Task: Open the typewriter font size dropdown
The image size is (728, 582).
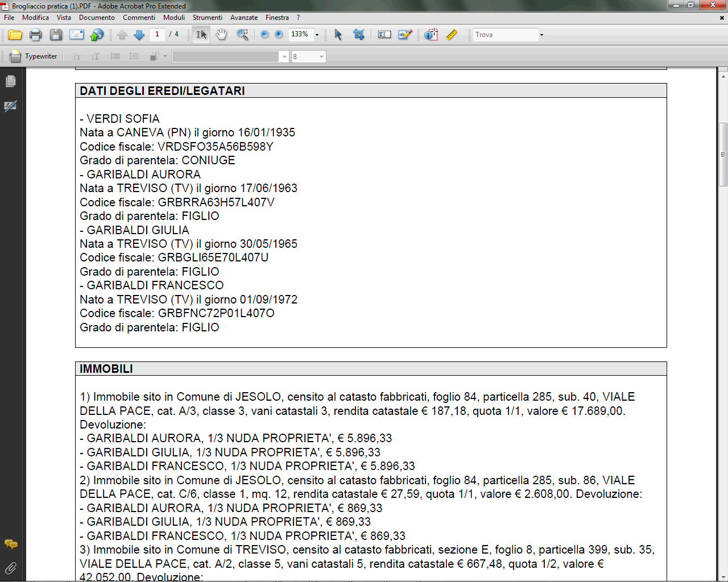Action: (x=321, y=57)
